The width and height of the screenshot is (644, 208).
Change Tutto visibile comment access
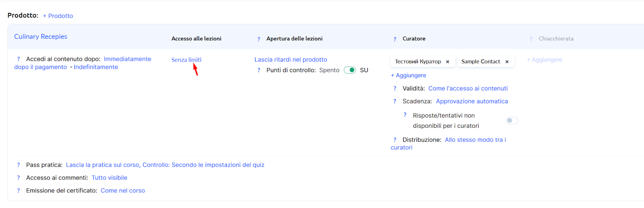(109, 178)
